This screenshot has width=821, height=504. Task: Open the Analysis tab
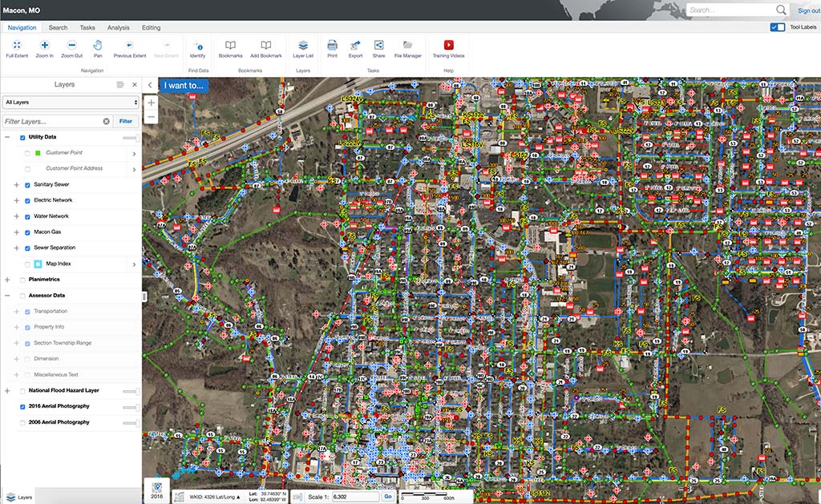pyautogui.click(x=119, y=28)
